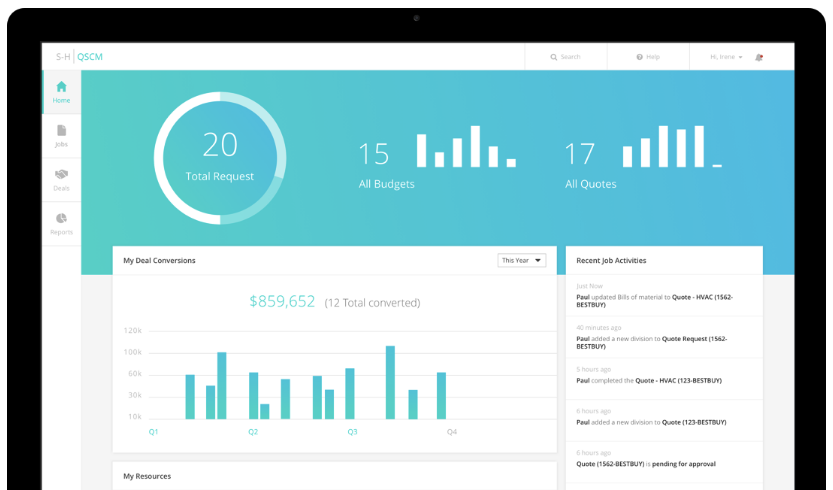Click the Q1 axis label
833x490 pixels.
pyautogui.click(x=154, y=432)
